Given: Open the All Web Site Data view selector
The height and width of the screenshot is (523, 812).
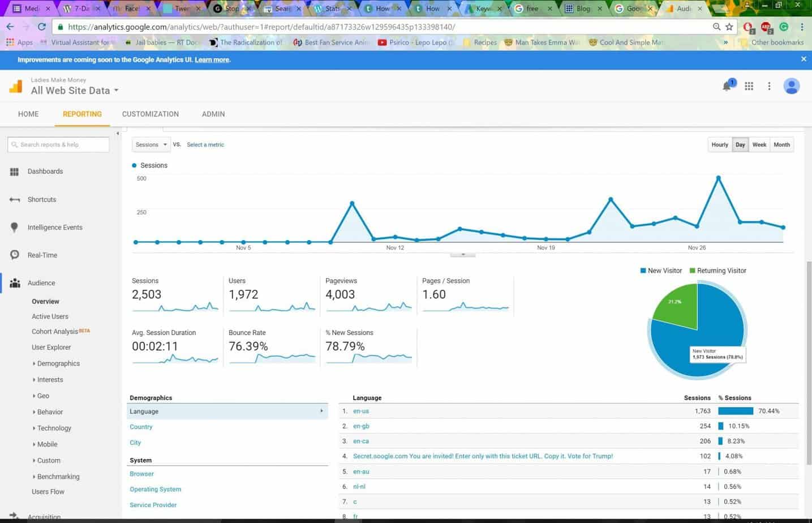Looking at the screenshot, I should coord(75,91).
